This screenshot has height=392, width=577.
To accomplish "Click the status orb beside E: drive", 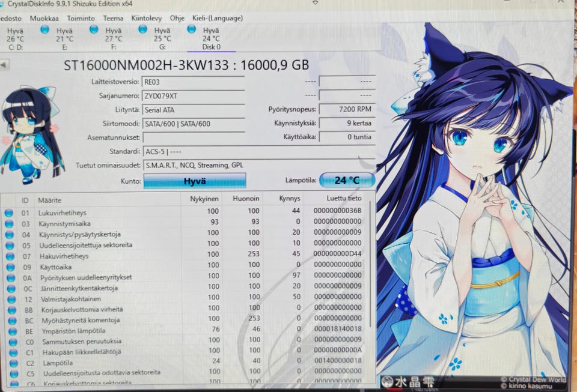I will click(x=45, y=29).
